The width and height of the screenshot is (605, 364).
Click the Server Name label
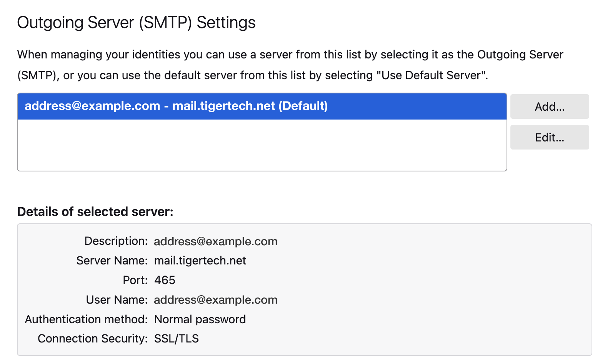pyautogui.click(x=112, y=261)
